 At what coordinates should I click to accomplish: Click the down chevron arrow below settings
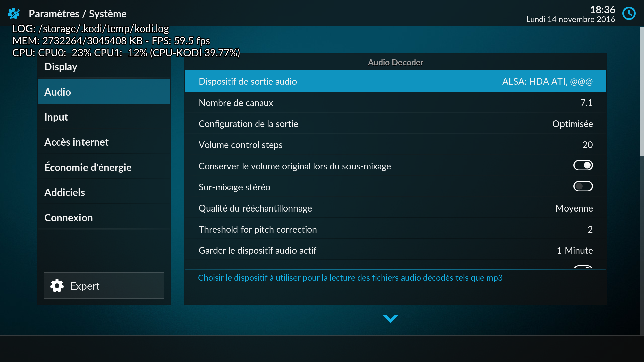coord(391,318)
